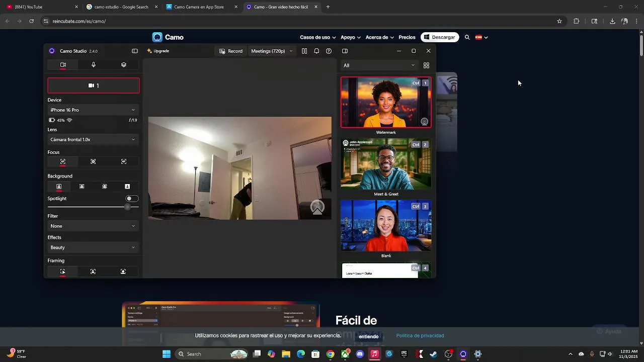644x362 pixels.
Task: Select the Watermark scene thumbnail
Action: coord(386,103)
